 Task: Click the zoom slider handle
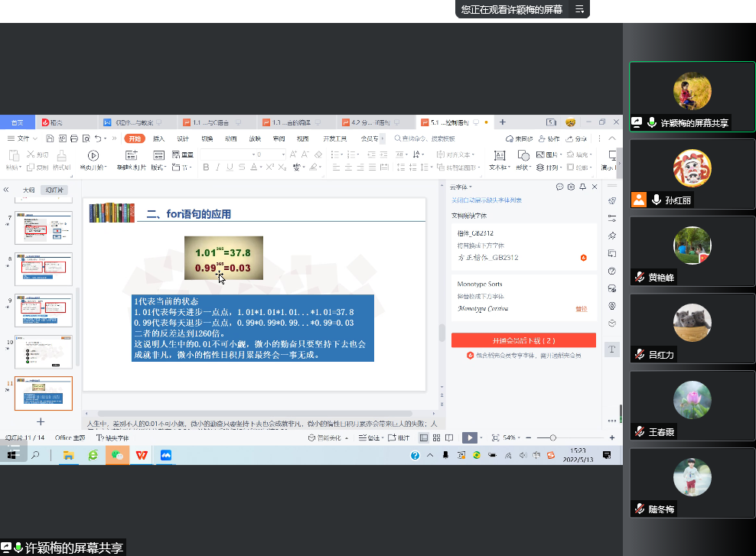[x=552, y=437]
